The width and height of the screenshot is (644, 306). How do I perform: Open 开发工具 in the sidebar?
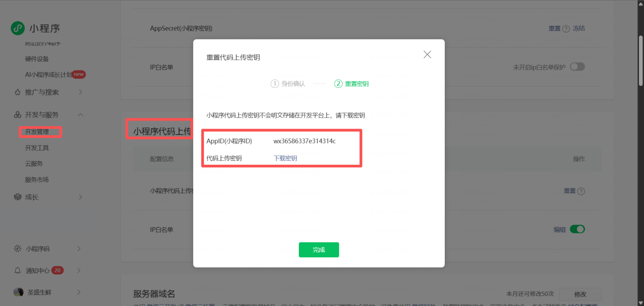coord(37,148)
